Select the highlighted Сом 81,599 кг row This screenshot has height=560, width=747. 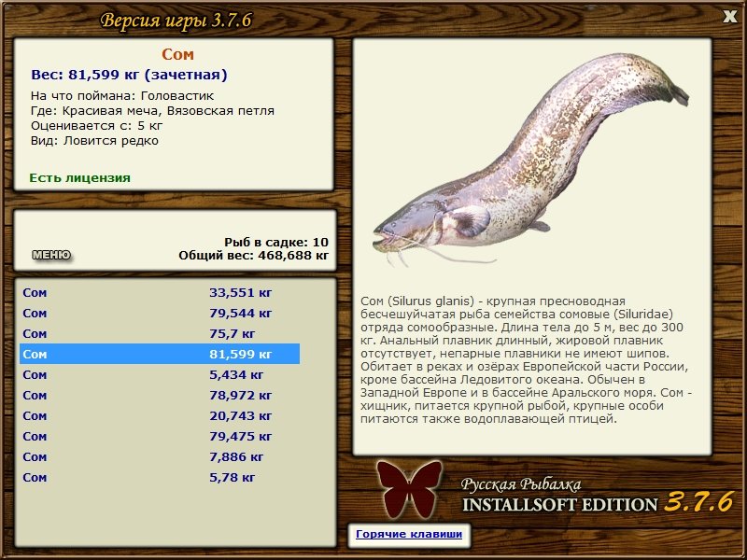click(160, 354)
